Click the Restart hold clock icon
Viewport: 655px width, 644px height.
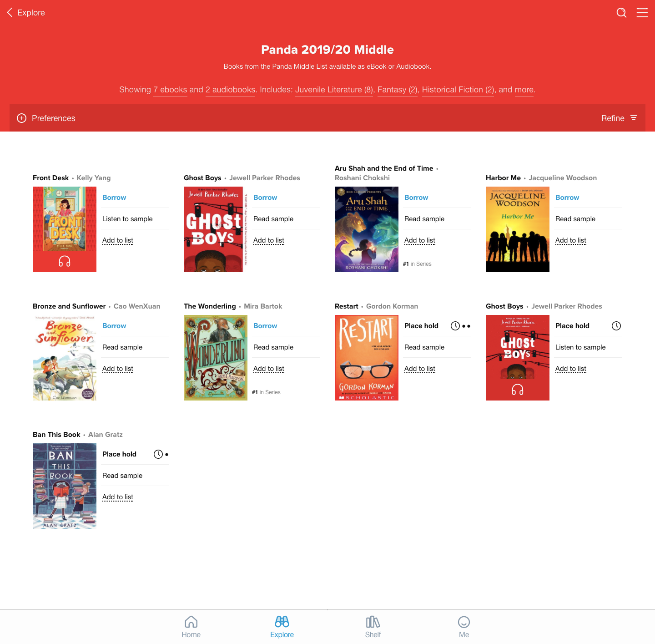tap(455, 326)
